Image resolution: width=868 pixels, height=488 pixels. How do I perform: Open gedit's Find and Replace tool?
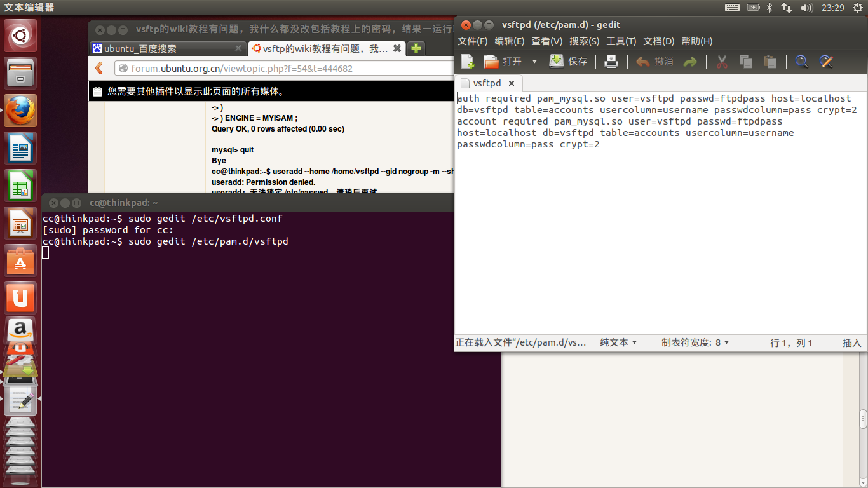tap(826, 62)
